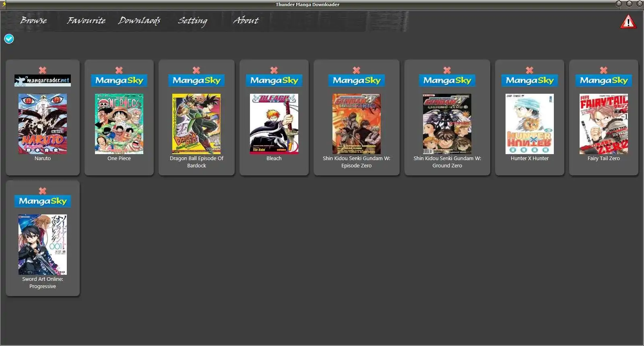Remove Naruto with its red X
644x346 pixels.
coord(43,70)
